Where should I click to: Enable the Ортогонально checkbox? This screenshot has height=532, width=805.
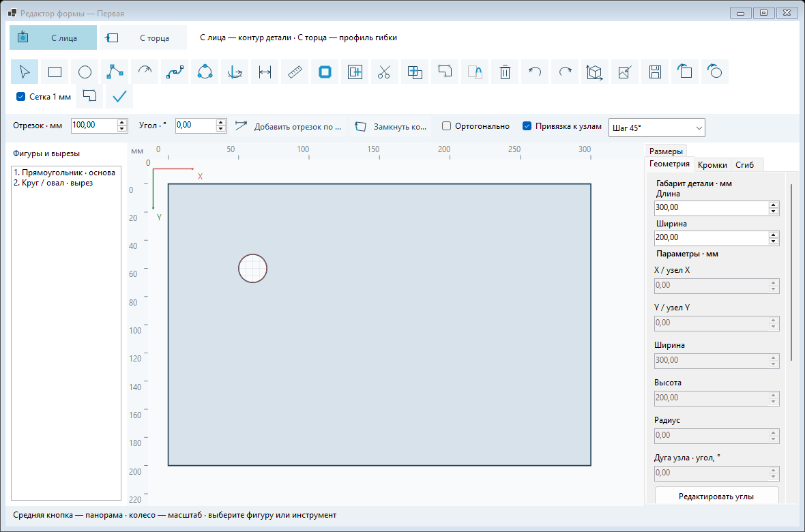point(447,126)
